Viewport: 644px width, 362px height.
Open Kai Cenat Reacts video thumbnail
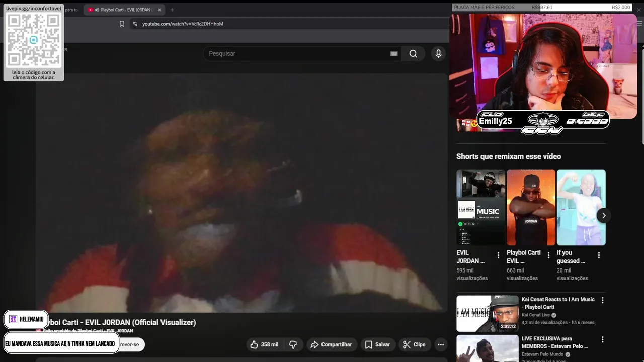(x=488, y=313)
